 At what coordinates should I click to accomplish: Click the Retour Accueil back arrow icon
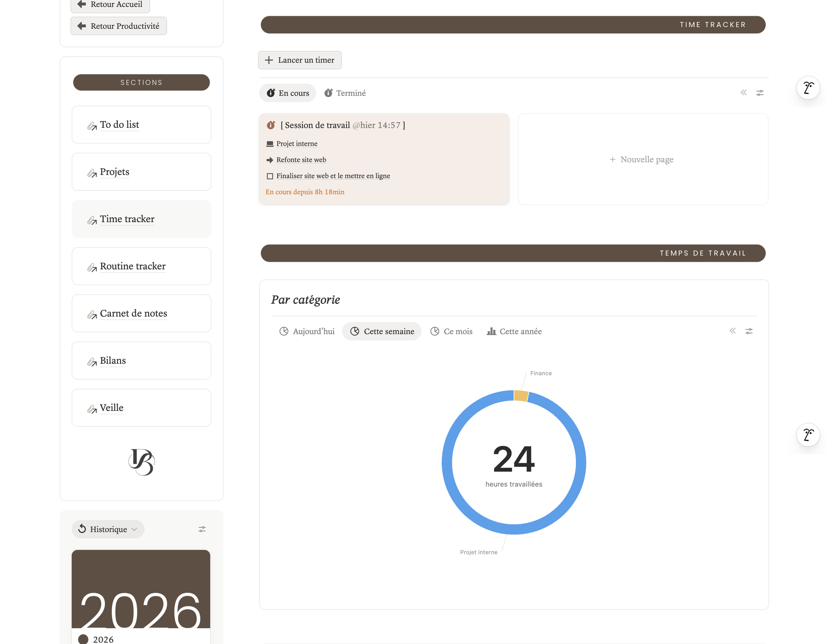(81, 4)
